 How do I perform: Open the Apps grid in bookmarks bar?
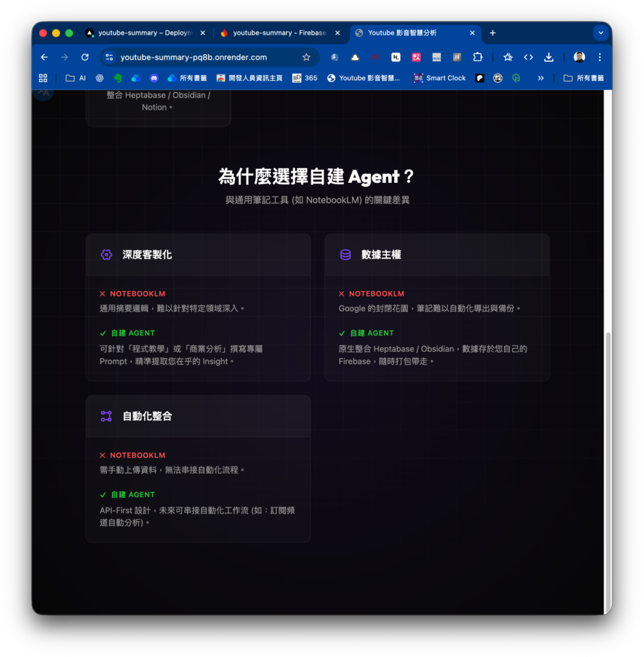coord(43,78)
